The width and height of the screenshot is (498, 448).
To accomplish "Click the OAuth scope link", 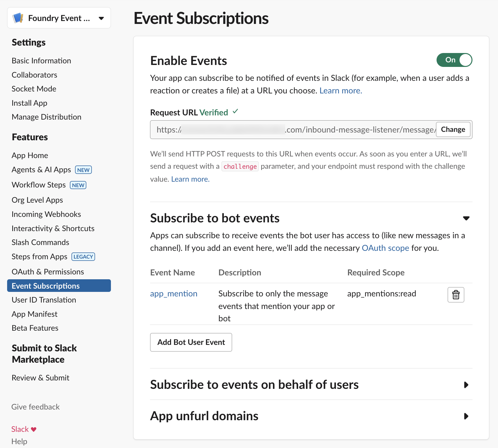I will pyautogui.click(x=385, y=248).
